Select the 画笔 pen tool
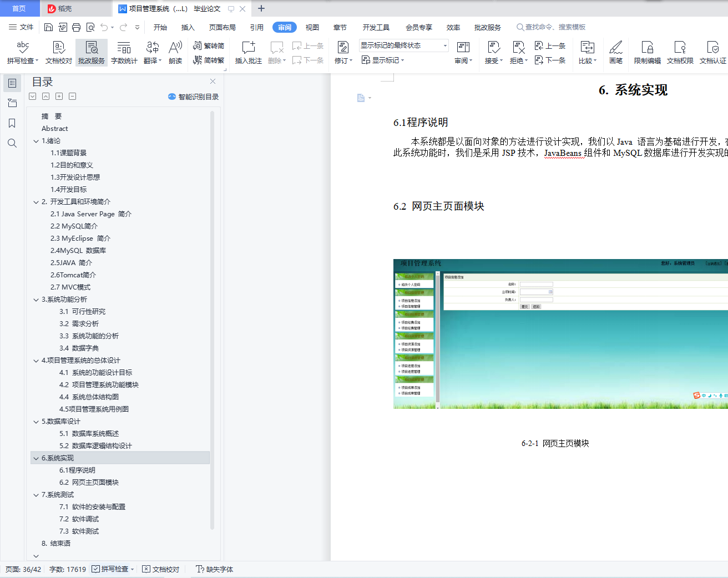 [x=616, y=53]
